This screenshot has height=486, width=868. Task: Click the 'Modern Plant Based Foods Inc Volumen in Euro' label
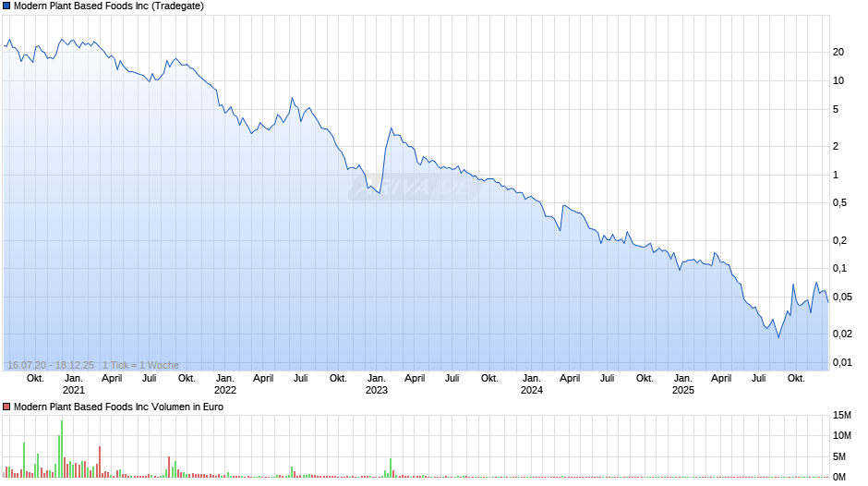click(118, 407)
